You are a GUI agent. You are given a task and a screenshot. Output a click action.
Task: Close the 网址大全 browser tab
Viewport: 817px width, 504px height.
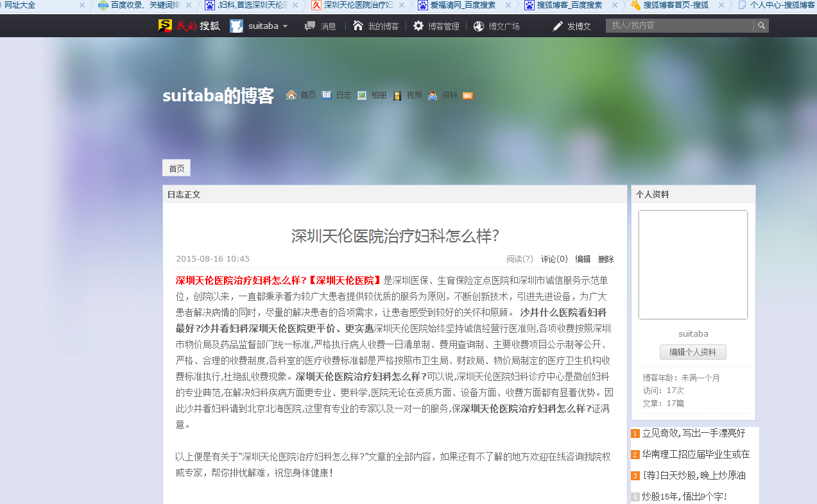(82, 5)
